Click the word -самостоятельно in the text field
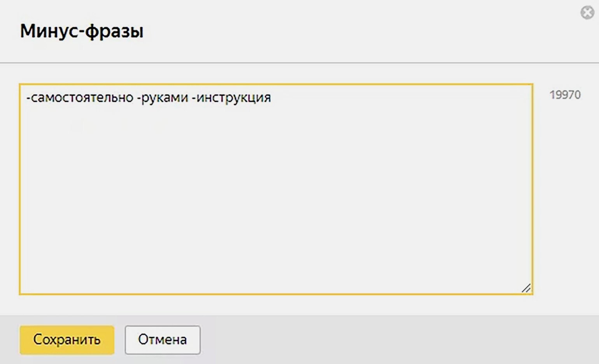The height and width of the screenshot is (364, 599). tap(80, 97)
